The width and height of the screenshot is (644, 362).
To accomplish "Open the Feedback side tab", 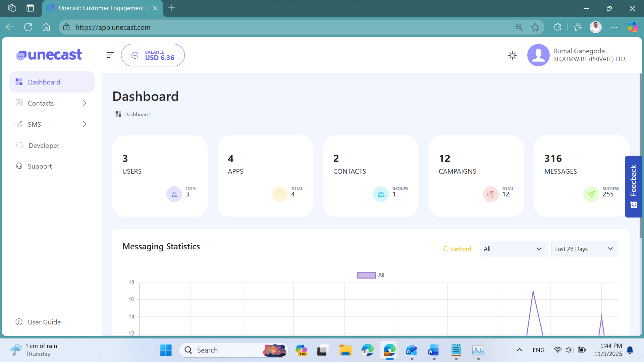I will click(633, 186).
